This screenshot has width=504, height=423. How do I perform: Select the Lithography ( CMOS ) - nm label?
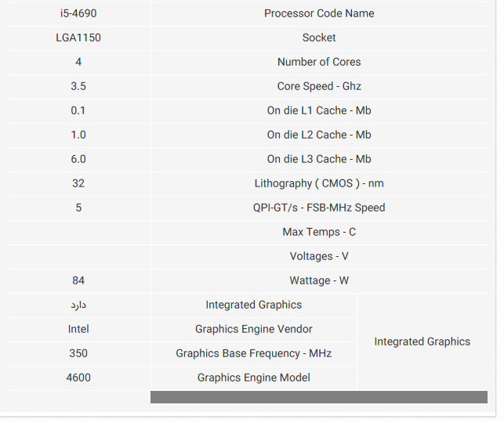(x=319, y=183)
